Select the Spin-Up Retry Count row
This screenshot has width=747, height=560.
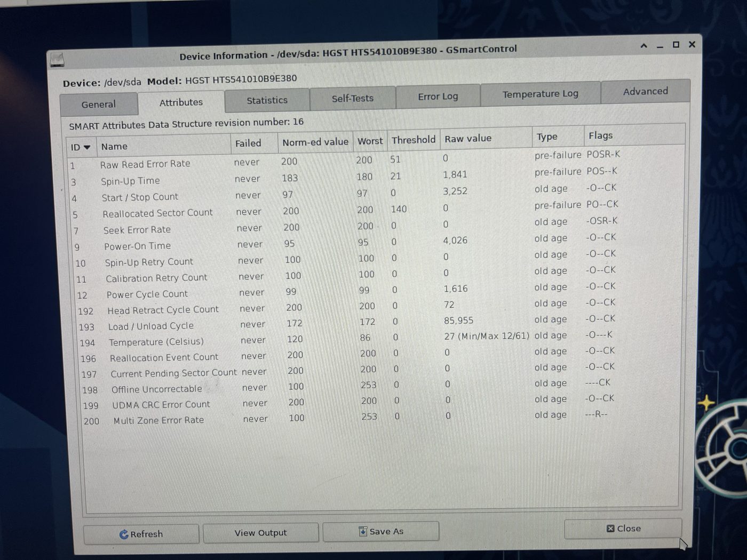pyautogui.click(x=378, y=259)
